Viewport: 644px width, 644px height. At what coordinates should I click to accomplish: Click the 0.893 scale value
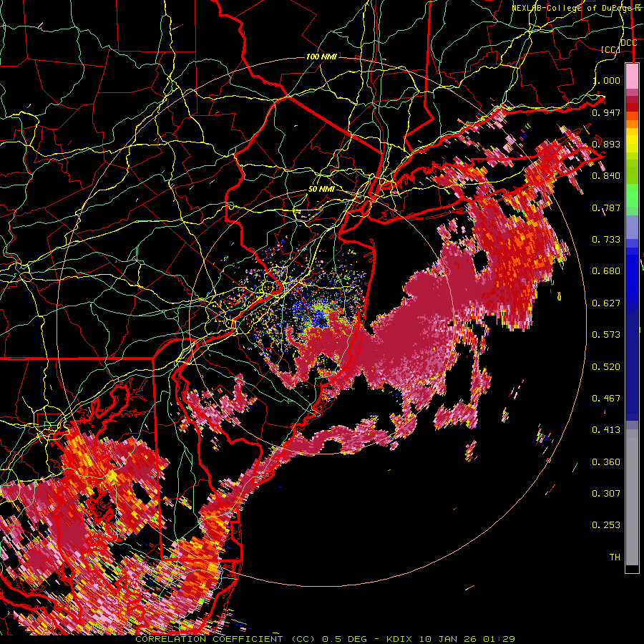pos(606,144)
